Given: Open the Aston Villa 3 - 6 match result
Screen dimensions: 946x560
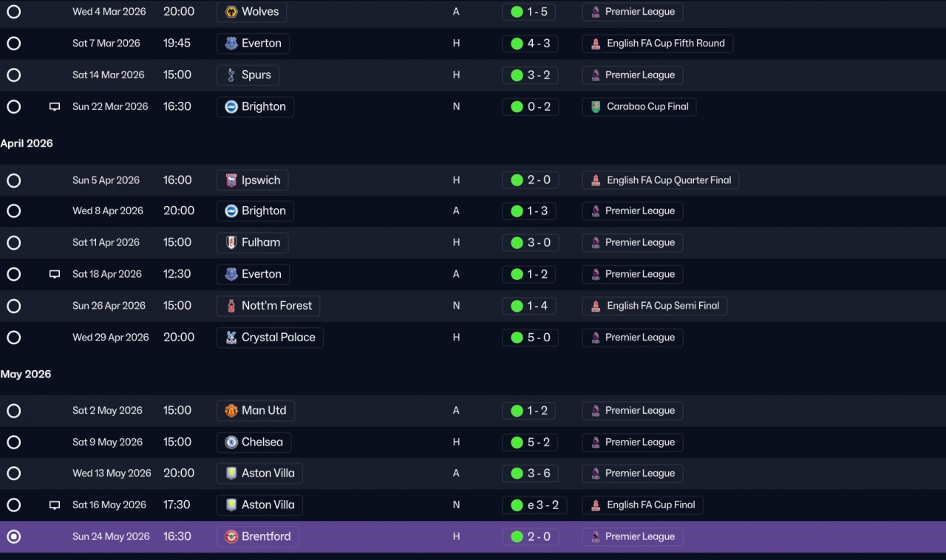Looking at the screenshot, I should 530,474.
